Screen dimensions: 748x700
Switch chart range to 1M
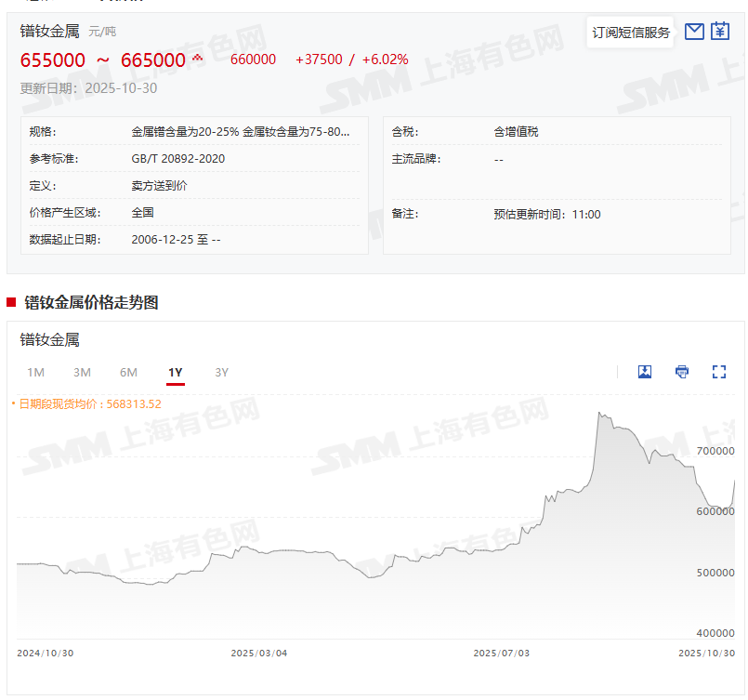(x=35, y=373)
